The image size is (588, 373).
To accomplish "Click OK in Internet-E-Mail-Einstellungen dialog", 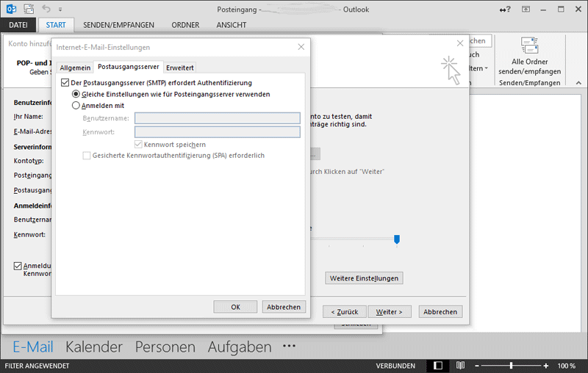I will click(x=235, y=307).
